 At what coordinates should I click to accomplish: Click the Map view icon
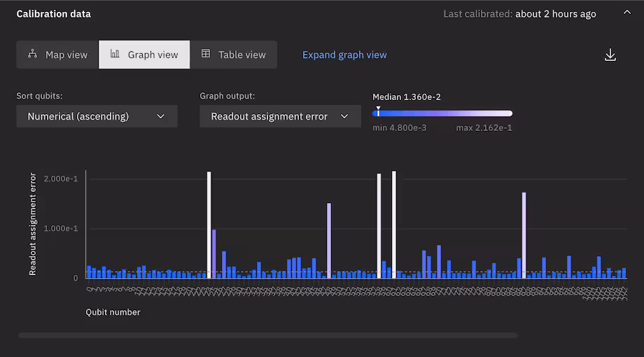click(32, 53)
